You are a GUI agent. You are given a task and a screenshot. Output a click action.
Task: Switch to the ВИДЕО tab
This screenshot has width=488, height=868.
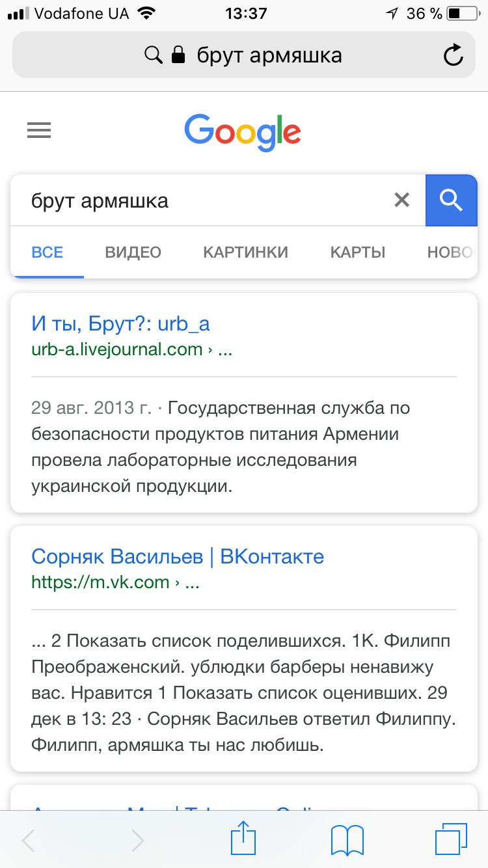[x=133, y=252]
